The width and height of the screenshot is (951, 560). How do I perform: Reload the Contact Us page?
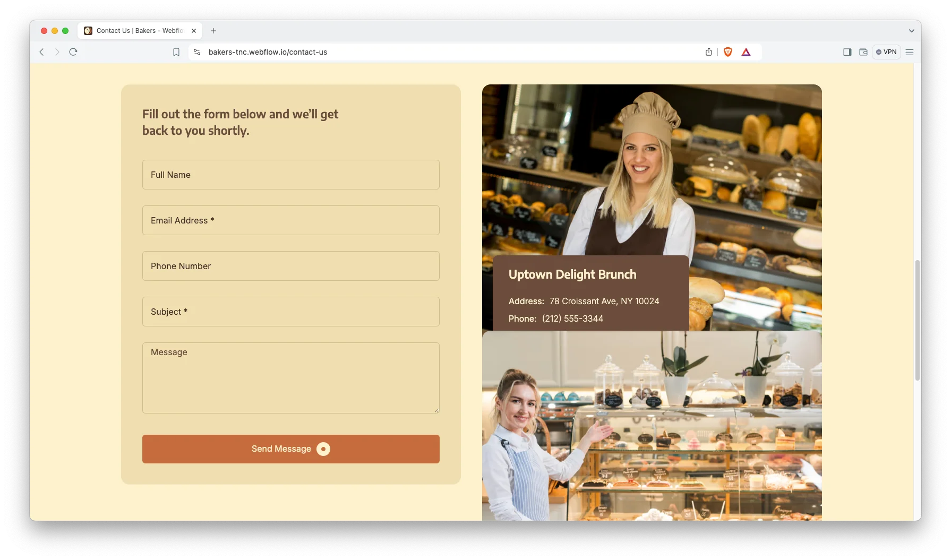73,52
